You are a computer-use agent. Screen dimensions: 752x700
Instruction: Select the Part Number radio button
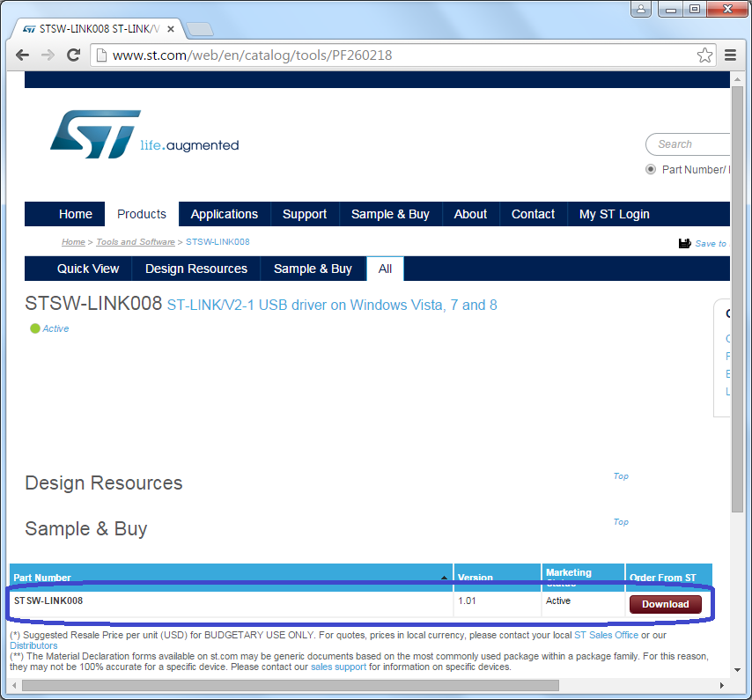pyautogui.click(x=651, y=169)
